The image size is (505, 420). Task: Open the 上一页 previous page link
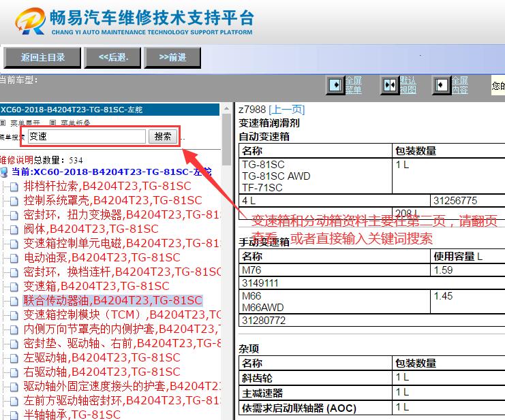(287, 110)
